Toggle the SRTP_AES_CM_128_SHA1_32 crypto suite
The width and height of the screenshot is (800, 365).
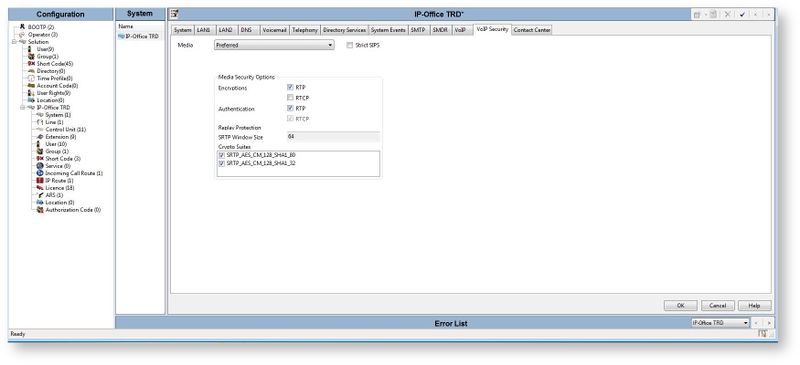pos(221,164)
